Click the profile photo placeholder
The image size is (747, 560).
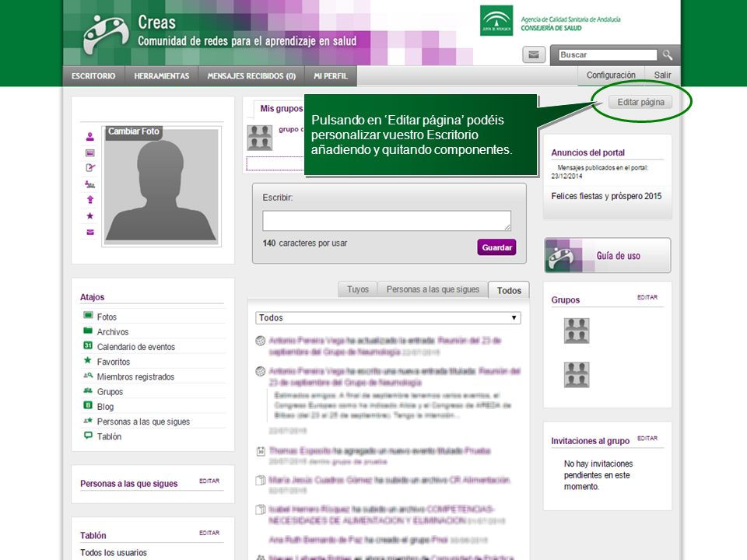(x=162, y=186)
